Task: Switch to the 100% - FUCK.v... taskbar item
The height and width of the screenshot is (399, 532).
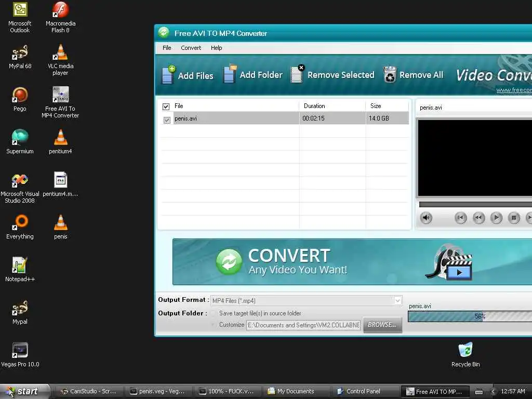Action: [227, 391]
